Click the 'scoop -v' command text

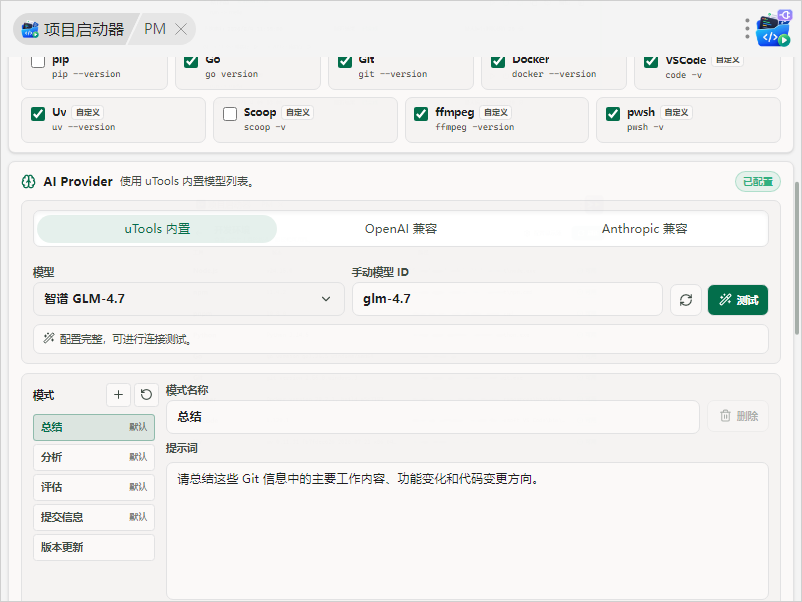[x=265, y=127]
